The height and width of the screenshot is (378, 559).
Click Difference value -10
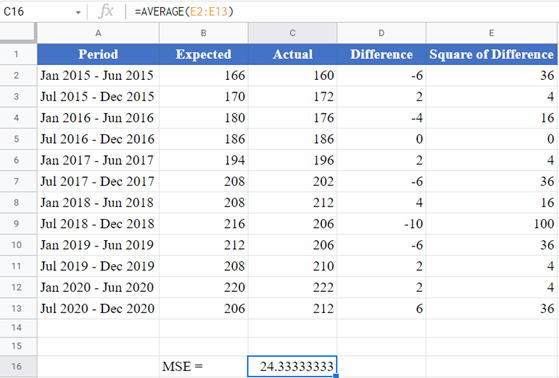click(381, 224)
